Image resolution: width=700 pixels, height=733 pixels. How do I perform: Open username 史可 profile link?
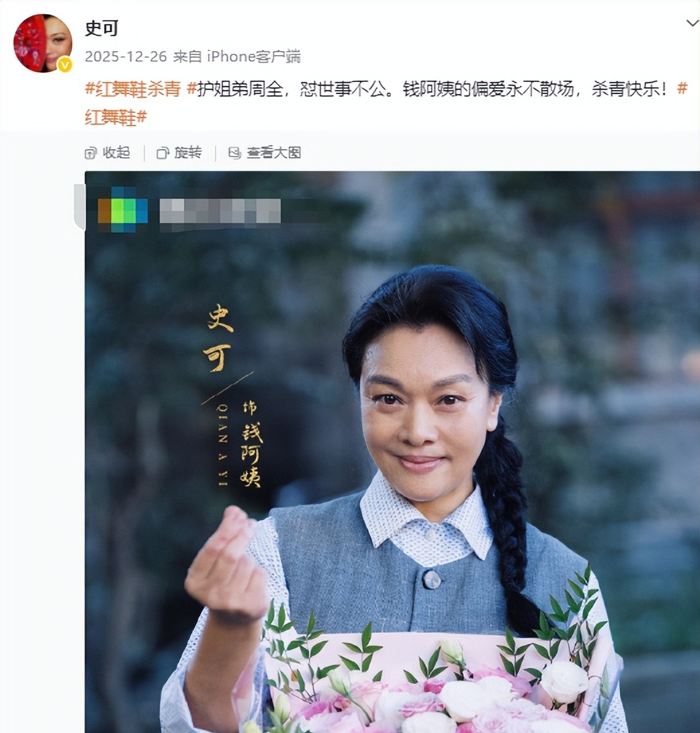(x=101, y=28)
